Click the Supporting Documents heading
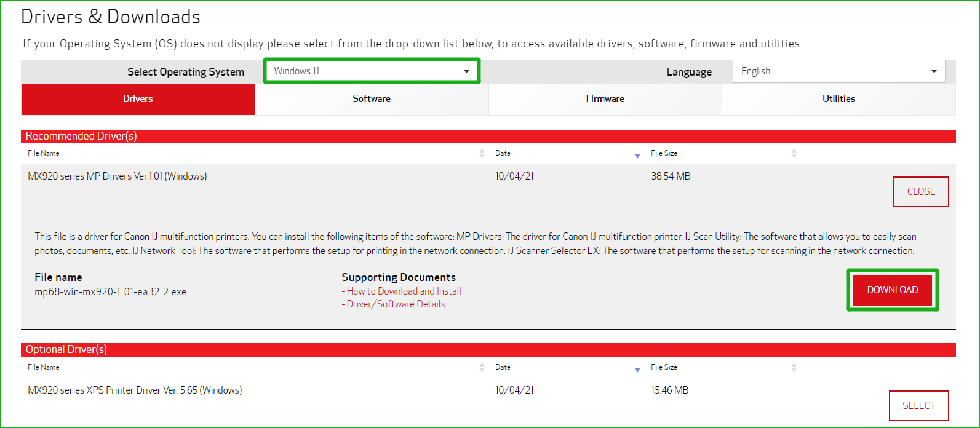The height and width of the screenshot is (428, 980). tap(399, 277)
